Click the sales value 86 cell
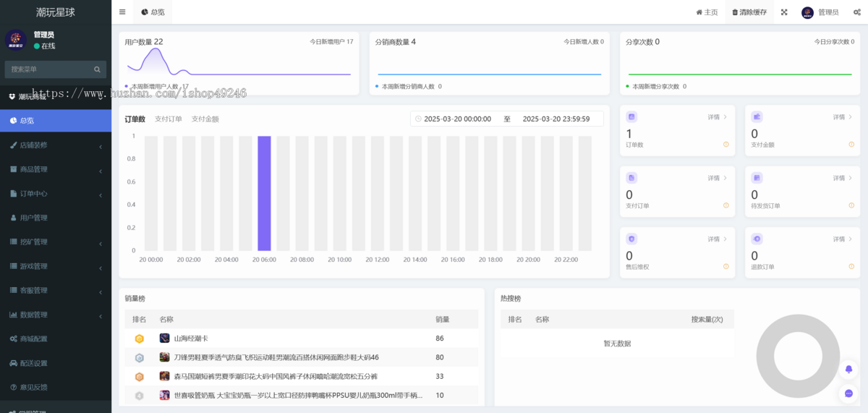 pos(440,339)
